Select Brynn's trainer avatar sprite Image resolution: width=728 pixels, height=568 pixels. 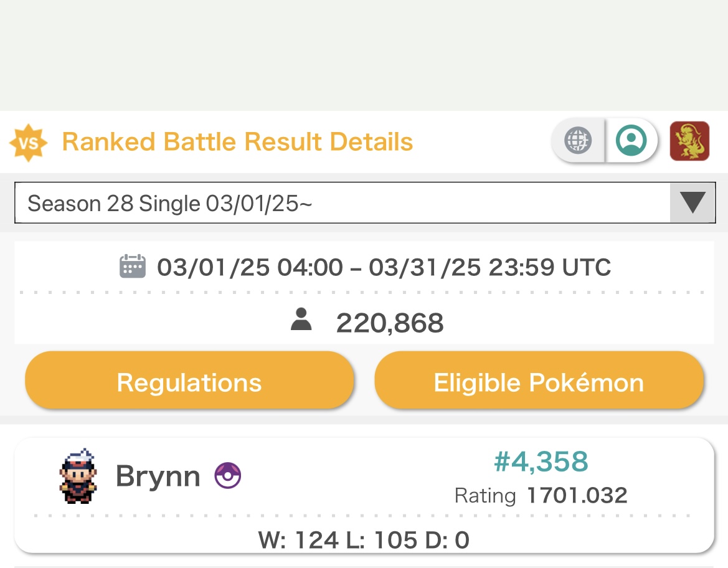coord(78,476)
